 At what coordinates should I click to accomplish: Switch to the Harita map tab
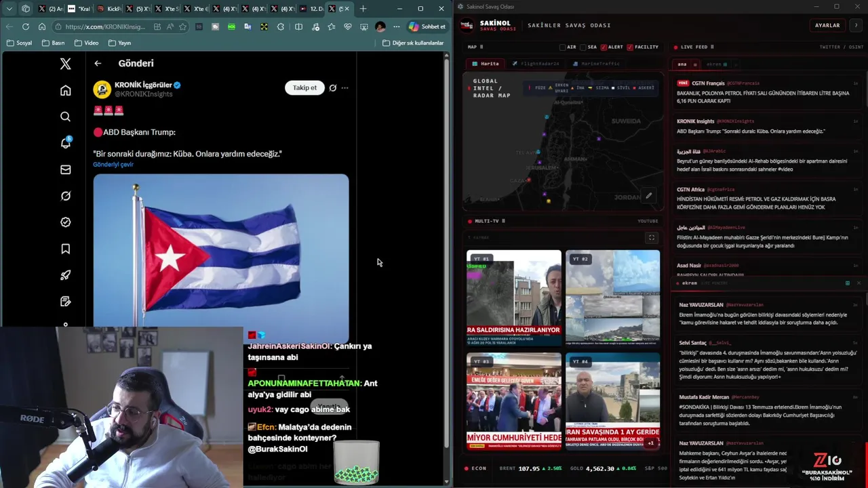[486, 64]
